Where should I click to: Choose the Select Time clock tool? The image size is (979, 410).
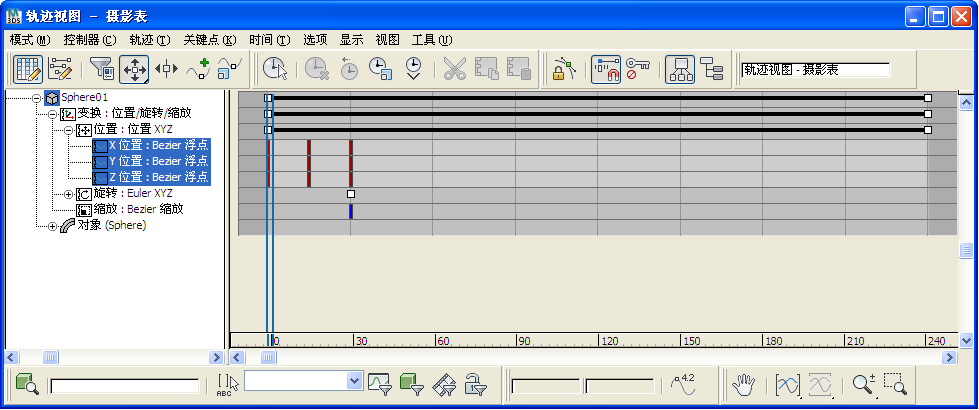[275, 69]
